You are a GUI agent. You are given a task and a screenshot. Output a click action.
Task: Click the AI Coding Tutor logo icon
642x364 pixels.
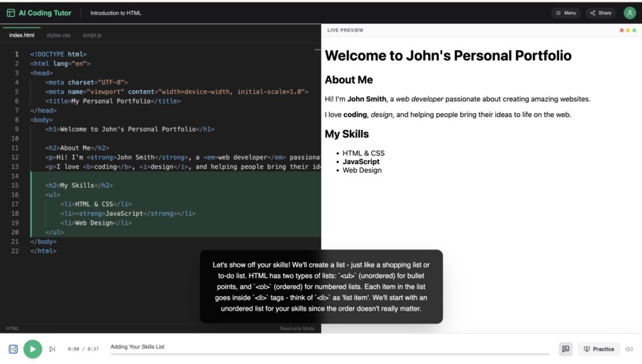11,13
